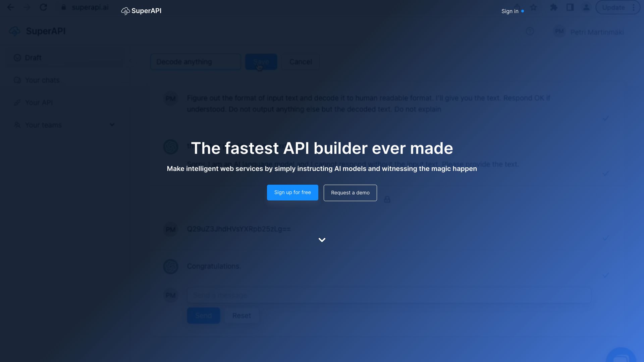This screenshot has width=644, height=362.
Task: Click the Submit button
Action: tap(203, 316)
